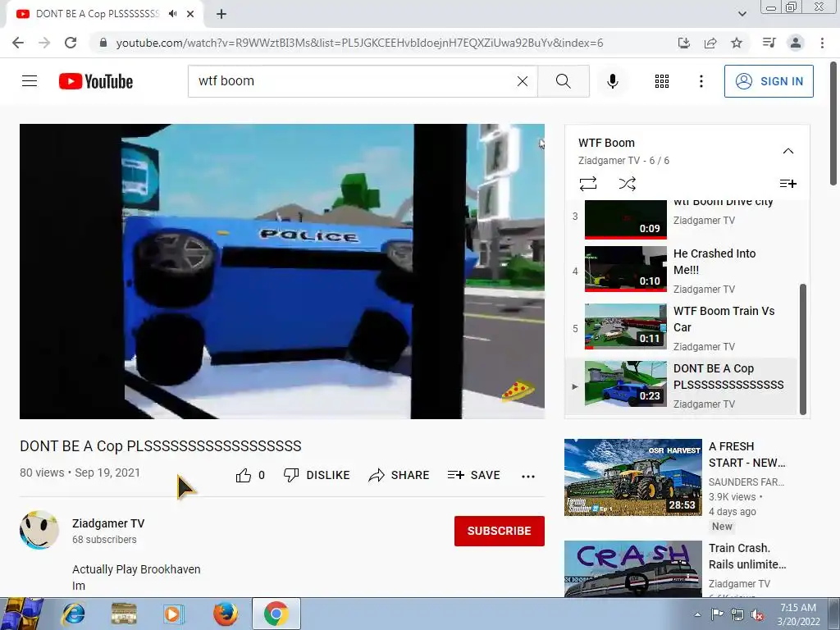Open Train Crash. Rails unlimited title
Image resolution: width=840 pixels, height=630 pixels.
click(x=747, y=556)
